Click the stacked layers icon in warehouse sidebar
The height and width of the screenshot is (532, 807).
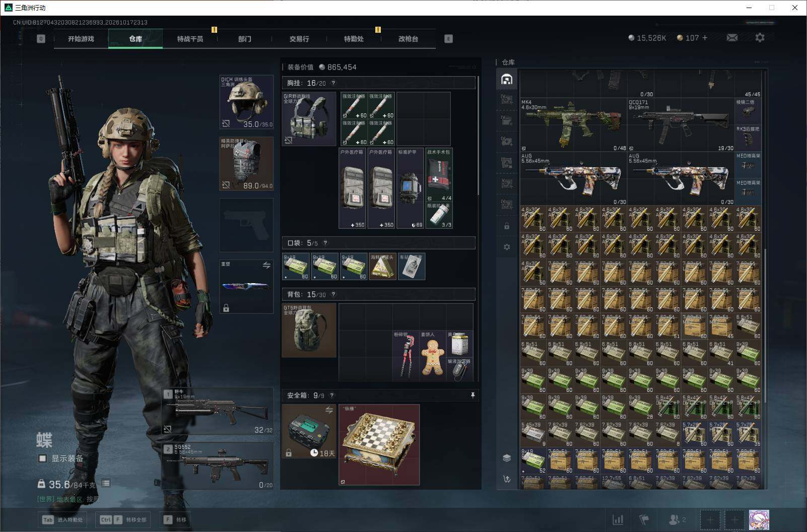[x=507, y=458]
